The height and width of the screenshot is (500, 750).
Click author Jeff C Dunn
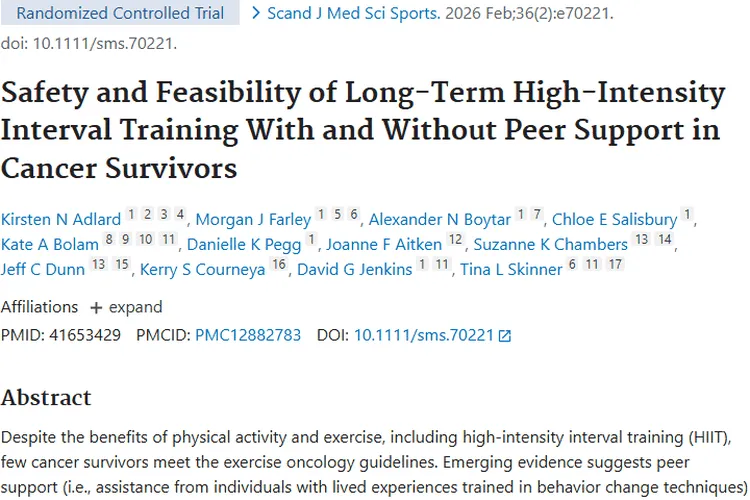(x=42, y=270)
